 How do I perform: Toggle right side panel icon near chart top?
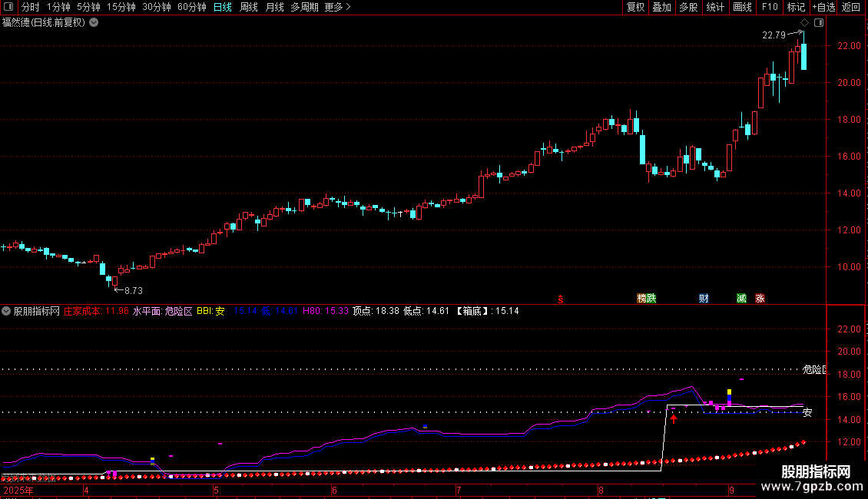(x=819, y=23)
